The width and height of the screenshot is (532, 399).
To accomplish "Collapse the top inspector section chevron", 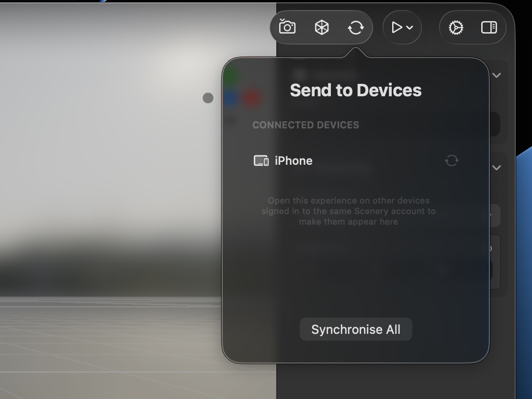I will pyautogui.click(x=497, y=75).
